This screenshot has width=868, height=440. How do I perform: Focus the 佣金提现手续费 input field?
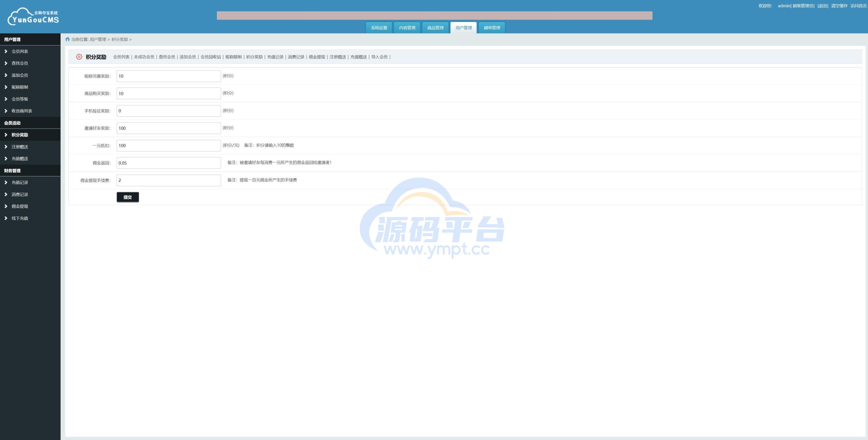tap(169, 180)
